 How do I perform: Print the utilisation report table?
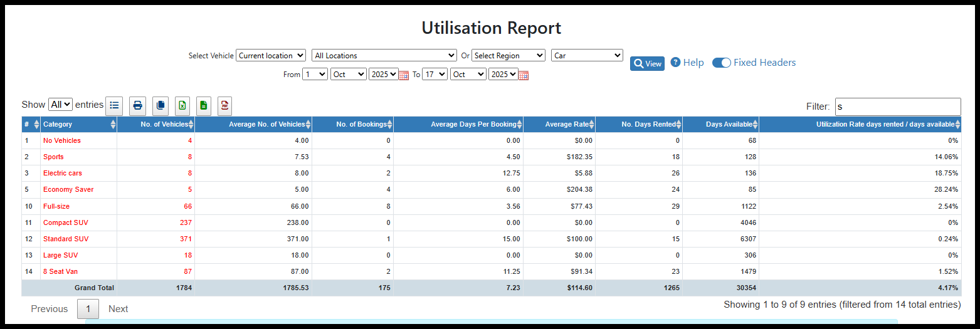(137, 105)
